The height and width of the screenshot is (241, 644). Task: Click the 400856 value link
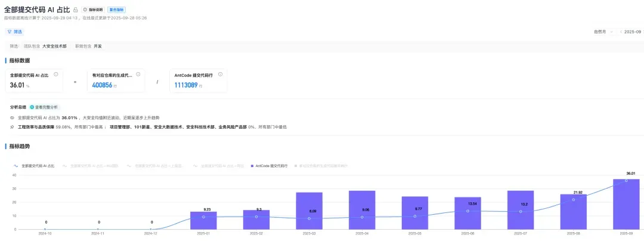103,85
